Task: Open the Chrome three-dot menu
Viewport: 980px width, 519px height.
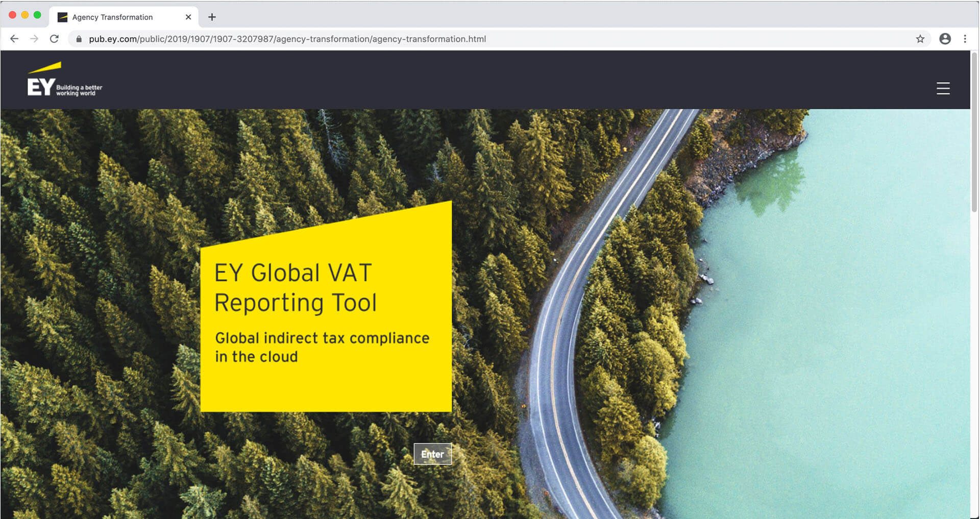Action: click(x=965, y=39)
